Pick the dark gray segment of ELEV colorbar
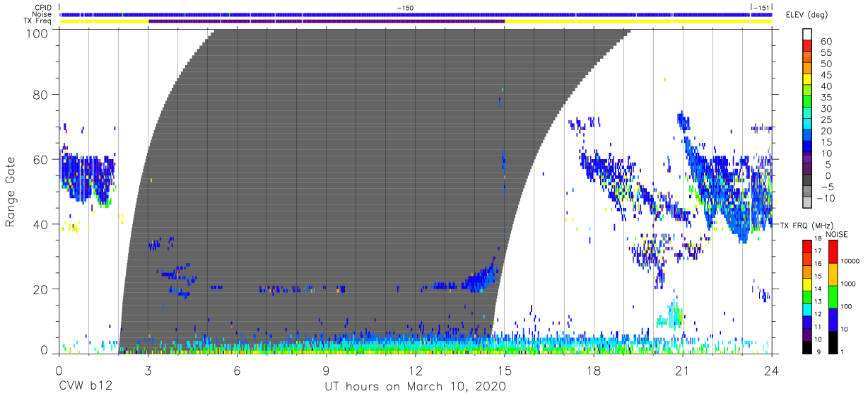Image resolution: width=868 pixels, height=401 pixels. (x=808, y=180)
